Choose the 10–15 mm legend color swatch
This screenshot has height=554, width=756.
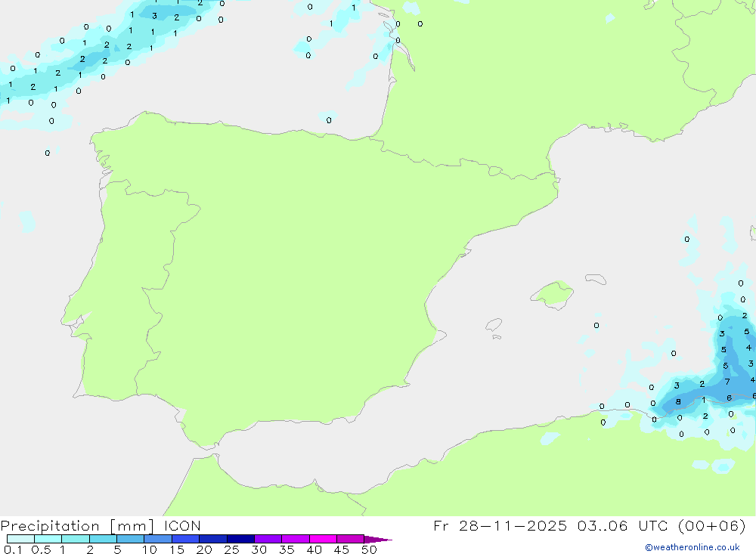[x=158, y=539]
